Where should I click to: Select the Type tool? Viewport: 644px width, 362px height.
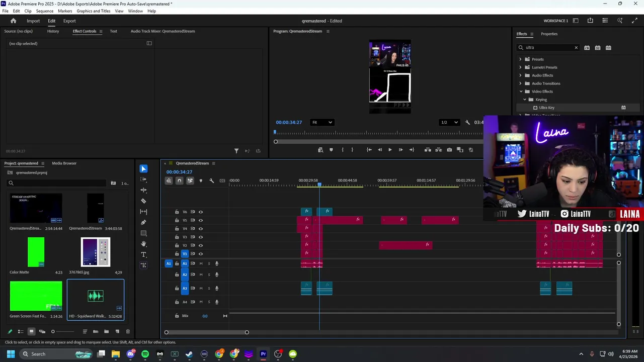coord(143,254)
